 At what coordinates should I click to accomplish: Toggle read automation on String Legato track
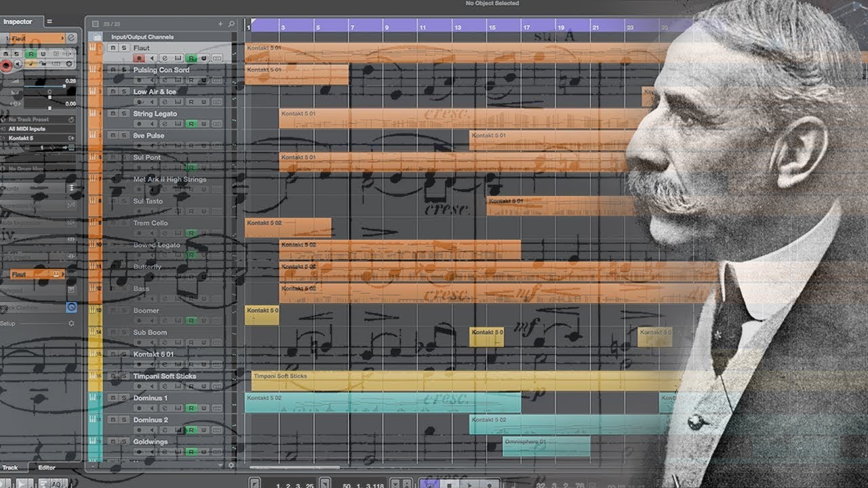[191, 124]
